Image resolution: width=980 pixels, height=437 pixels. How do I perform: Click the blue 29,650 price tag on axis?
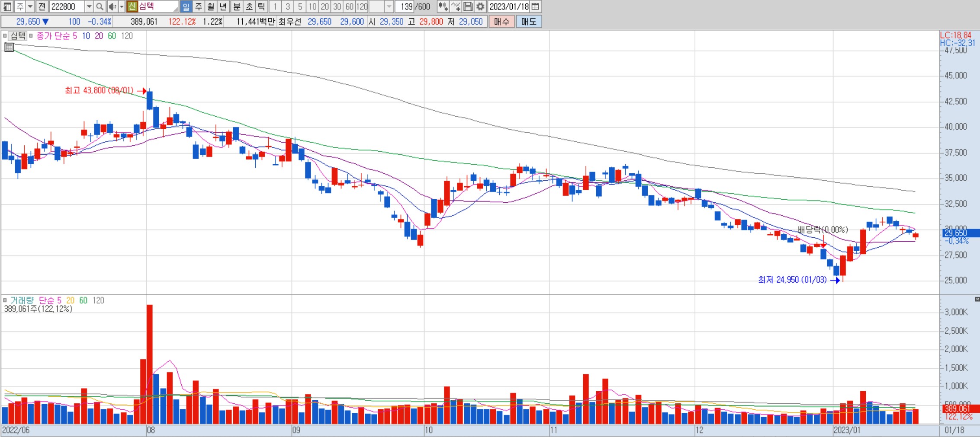[961, 233]
